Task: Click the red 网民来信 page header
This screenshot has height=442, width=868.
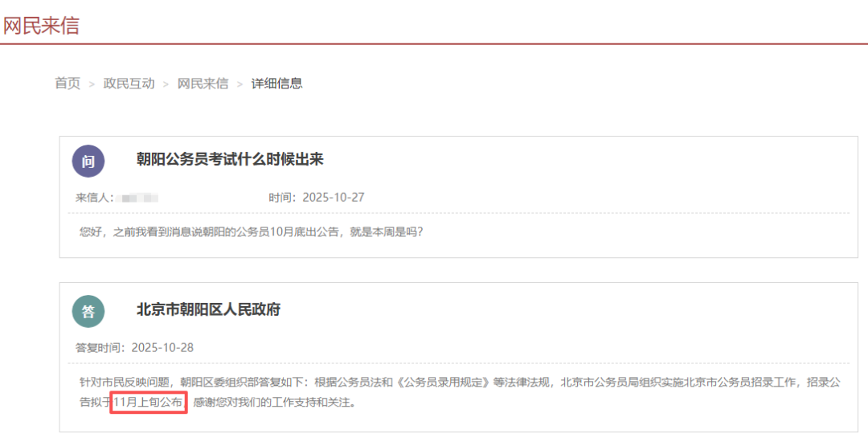Action: (x=40, y=25)
